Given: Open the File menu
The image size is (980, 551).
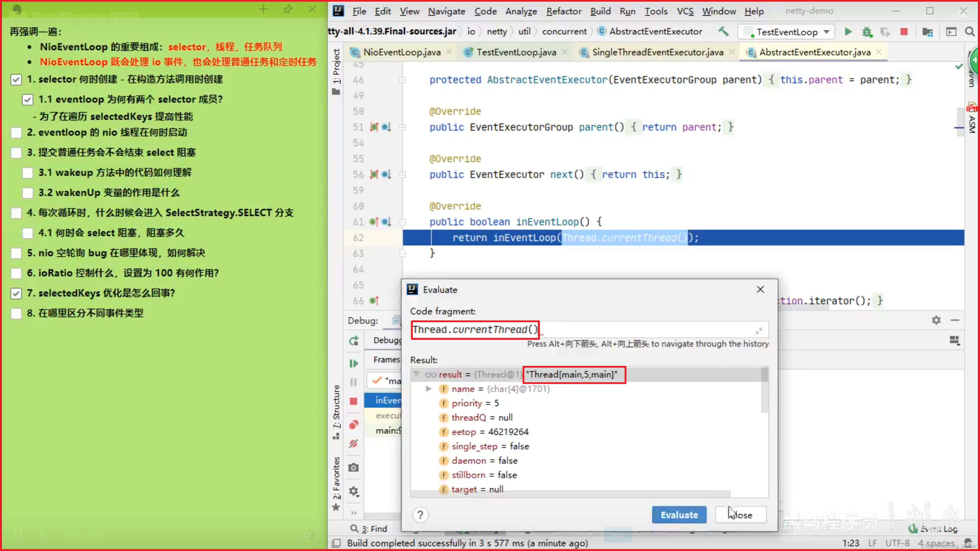Looking at the screenshot, I should (359, 11).
